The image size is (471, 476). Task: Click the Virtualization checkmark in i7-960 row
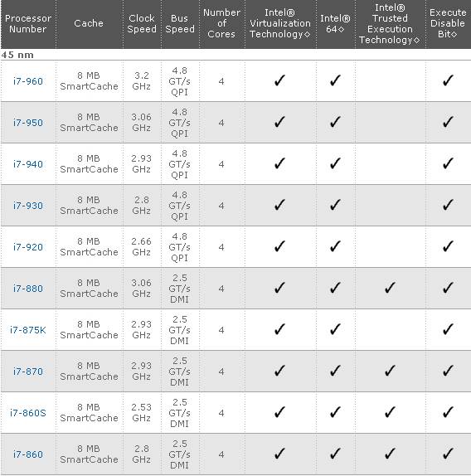coord(279,80)
